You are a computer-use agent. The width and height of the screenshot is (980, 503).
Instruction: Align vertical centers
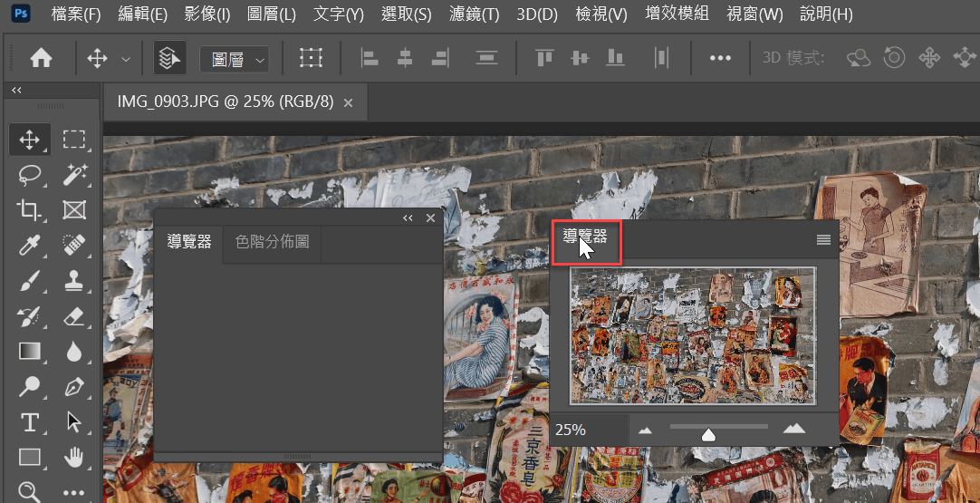581,58
